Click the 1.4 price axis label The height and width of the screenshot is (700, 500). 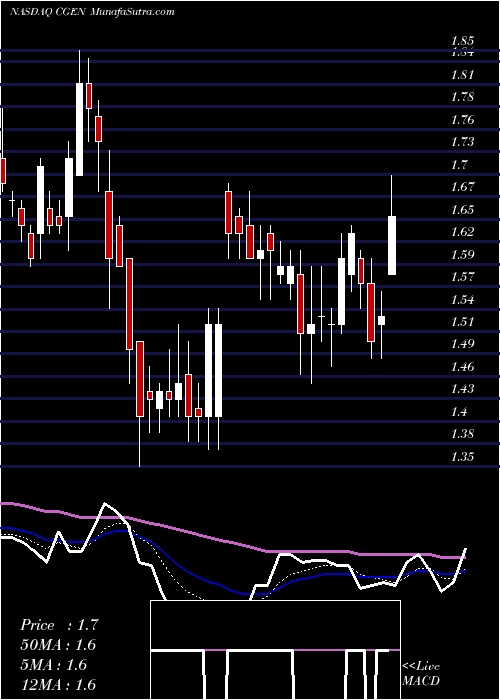[x=459, y=412]
